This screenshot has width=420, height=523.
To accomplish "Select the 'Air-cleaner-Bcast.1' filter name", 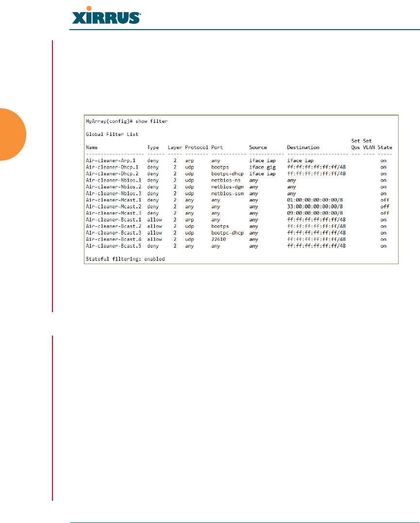I will click(x=114, y=220).
